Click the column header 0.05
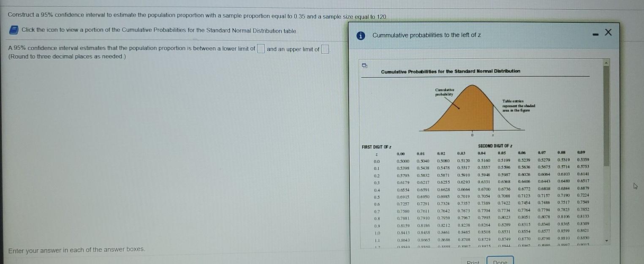The height and width of the screenshot is (264, 644). point(502,153)
